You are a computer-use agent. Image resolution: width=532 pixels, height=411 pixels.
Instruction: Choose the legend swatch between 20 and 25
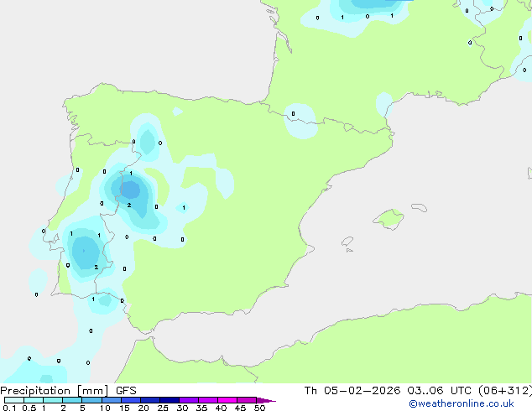coord(150,400)
